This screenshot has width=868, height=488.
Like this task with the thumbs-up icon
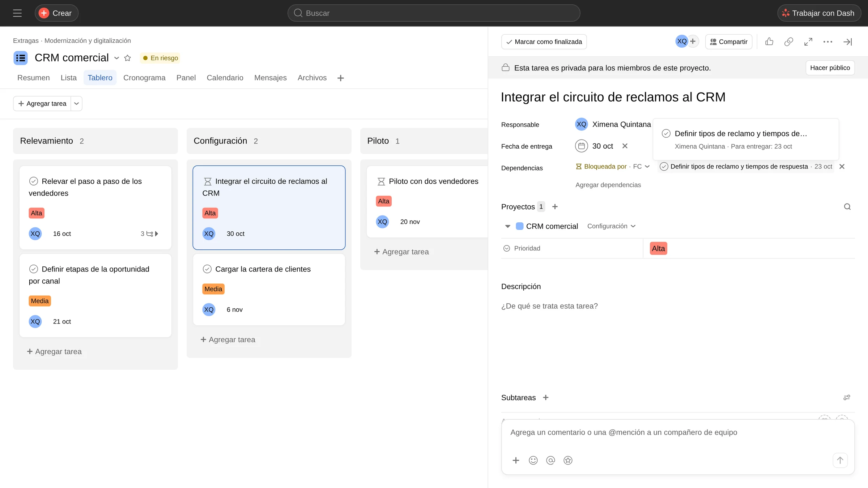pyautogui.click(x=769, y=42)
